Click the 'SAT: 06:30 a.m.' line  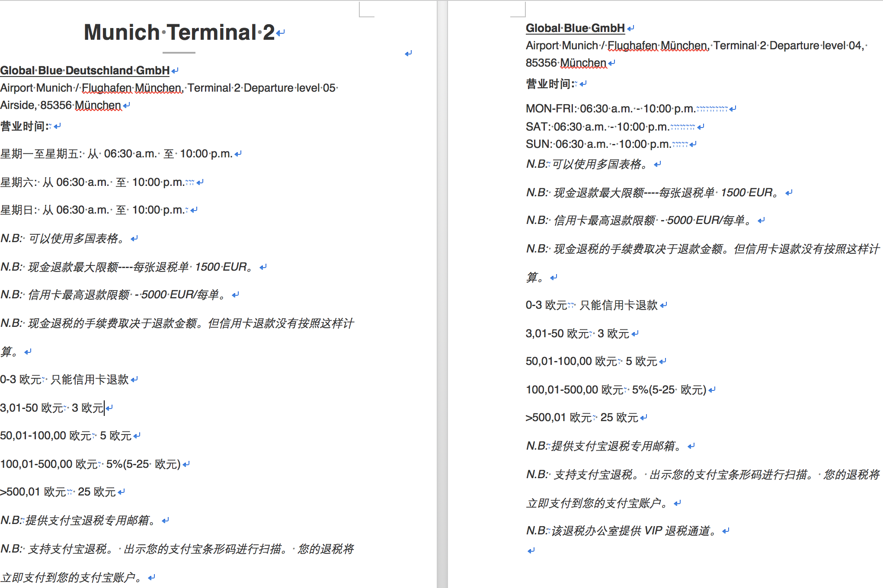point(598,127)
